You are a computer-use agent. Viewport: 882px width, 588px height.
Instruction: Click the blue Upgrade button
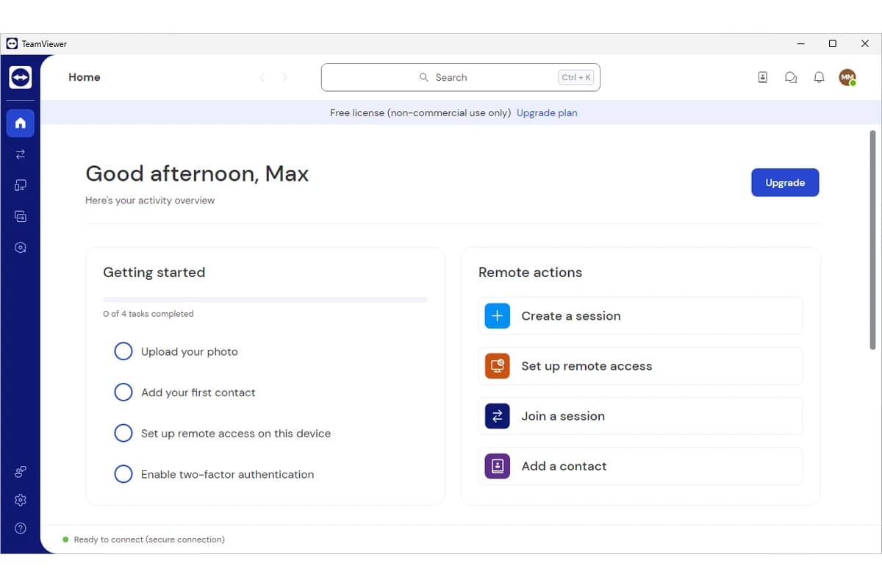click(785, 182)
